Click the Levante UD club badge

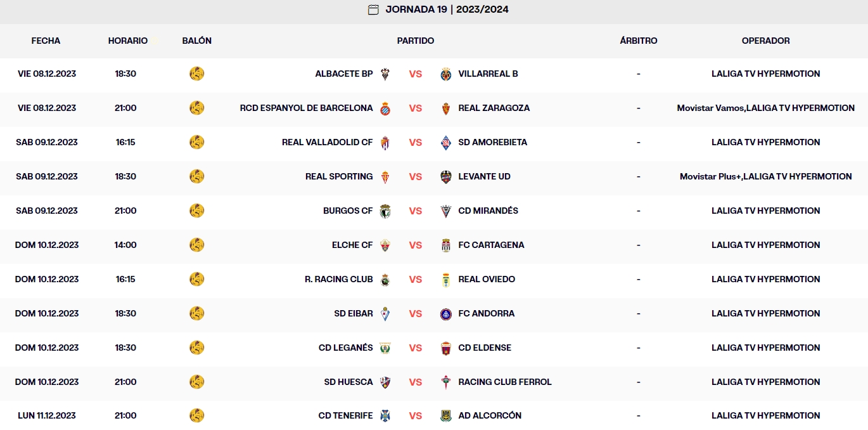pyautogui.click(x=445, y=176)
